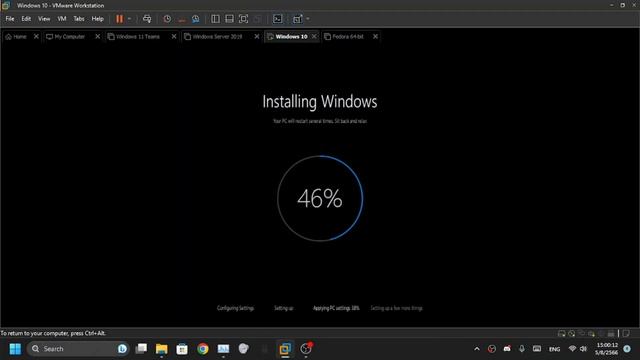Open the Edit menu

pyautogui.click(x=26, y=19)
